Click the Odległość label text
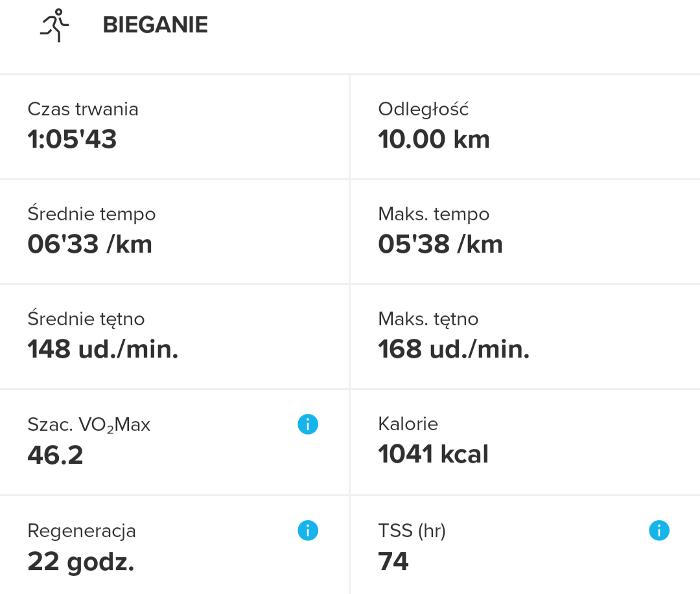 point(423,109)
